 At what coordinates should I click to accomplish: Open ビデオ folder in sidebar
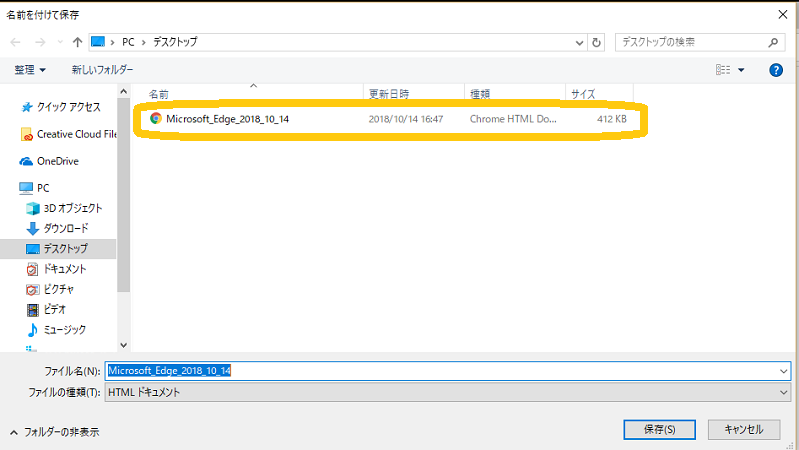coord(55,309)
